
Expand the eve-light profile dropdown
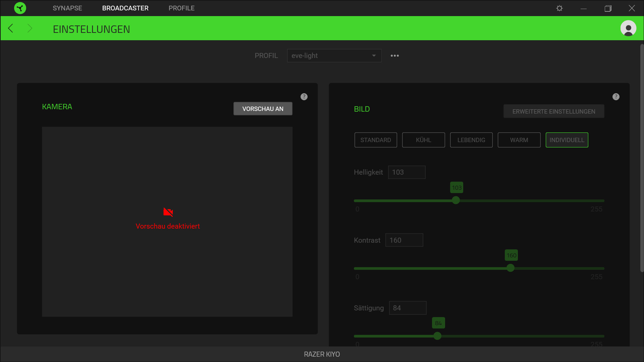point(334,56)
